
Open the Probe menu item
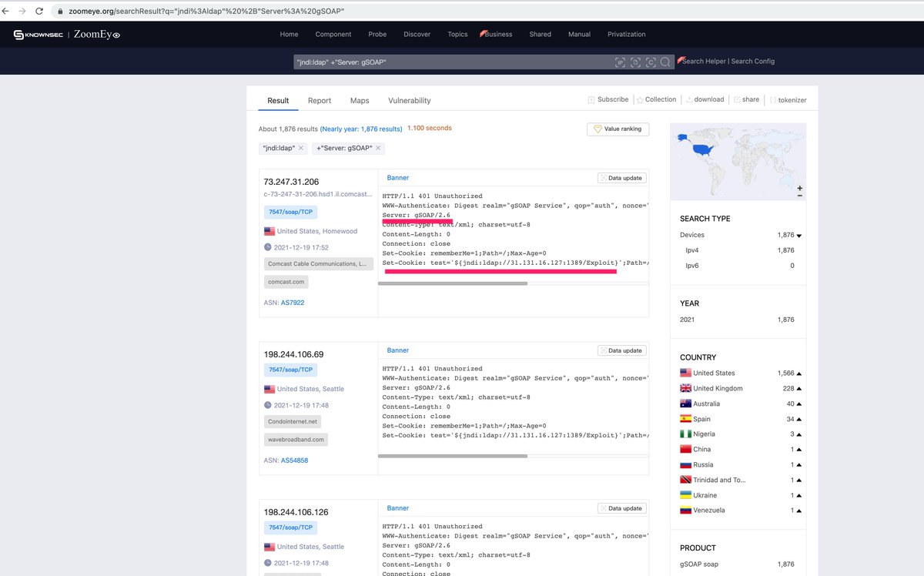coord(377,35)
